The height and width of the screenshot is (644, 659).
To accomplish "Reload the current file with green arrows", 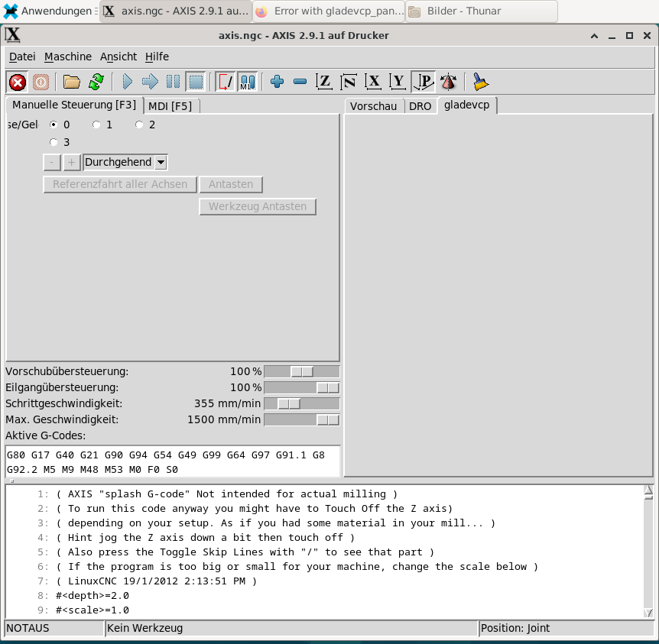I will (96, 82).
